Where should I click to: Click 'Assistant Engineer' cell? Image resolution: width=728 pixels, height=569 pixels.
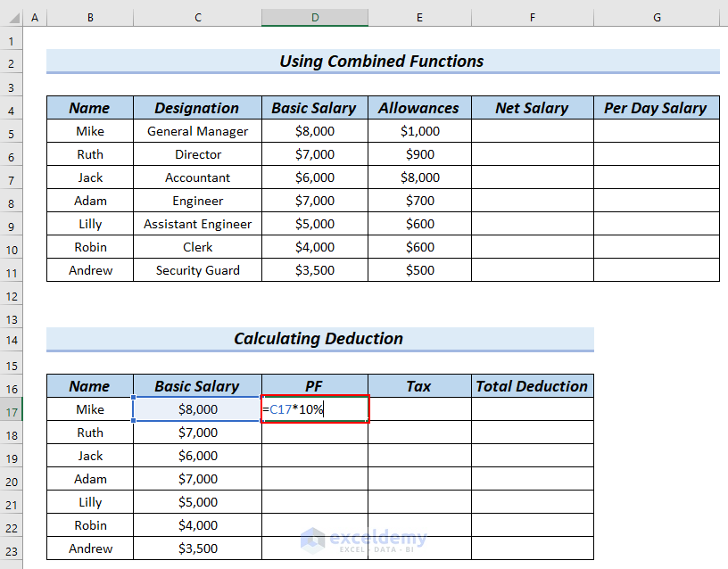pos(197,224)
